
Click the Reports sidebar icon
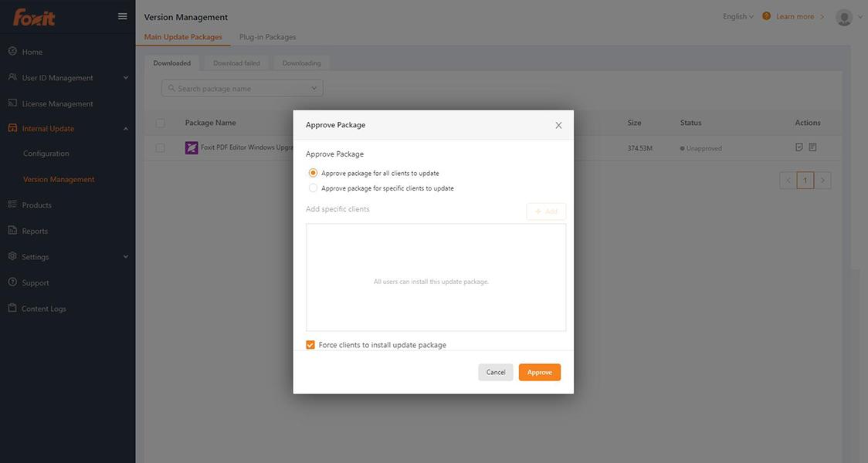(x=12, y=231)
